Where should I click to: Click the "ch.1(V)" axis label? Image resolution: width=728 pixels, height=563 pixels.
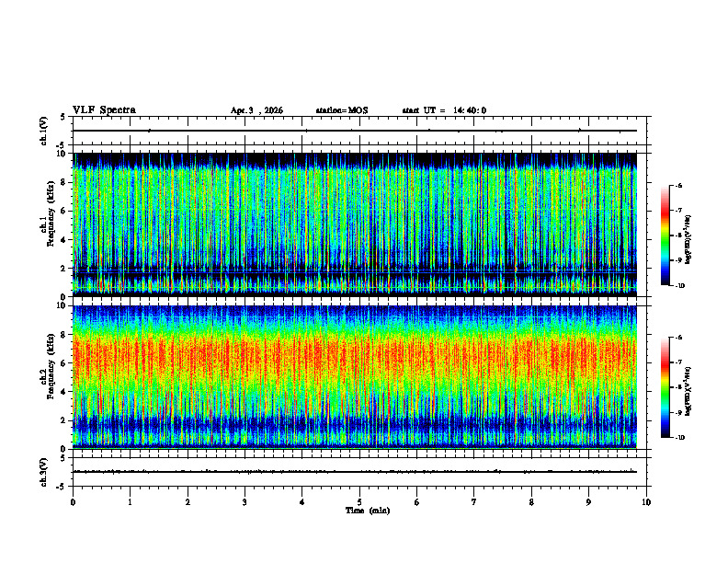click(44, 131)
